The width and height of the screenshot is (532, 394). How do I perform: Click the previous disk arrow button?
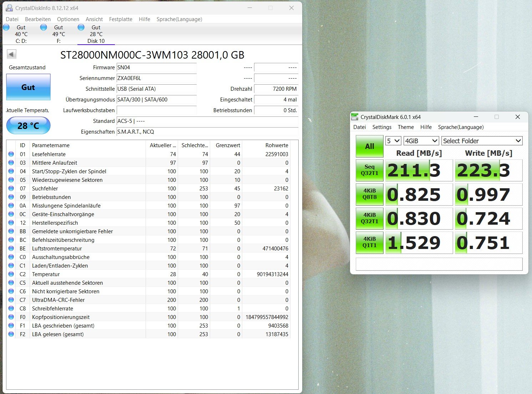pos(11,54)
